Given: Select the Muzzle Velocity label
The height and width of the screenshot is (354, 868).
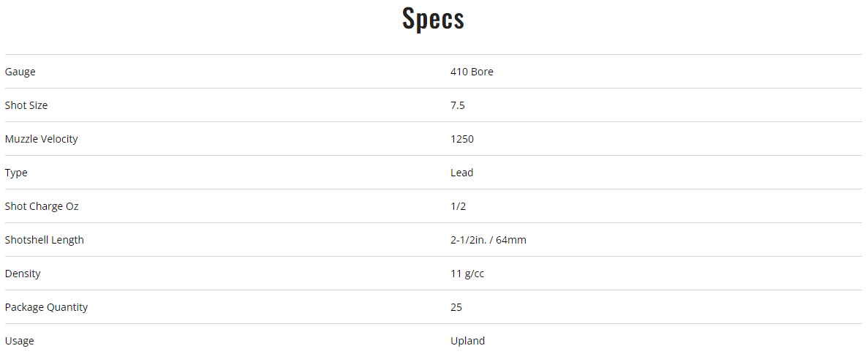Looking at the screenshot, I should (42, 139).
